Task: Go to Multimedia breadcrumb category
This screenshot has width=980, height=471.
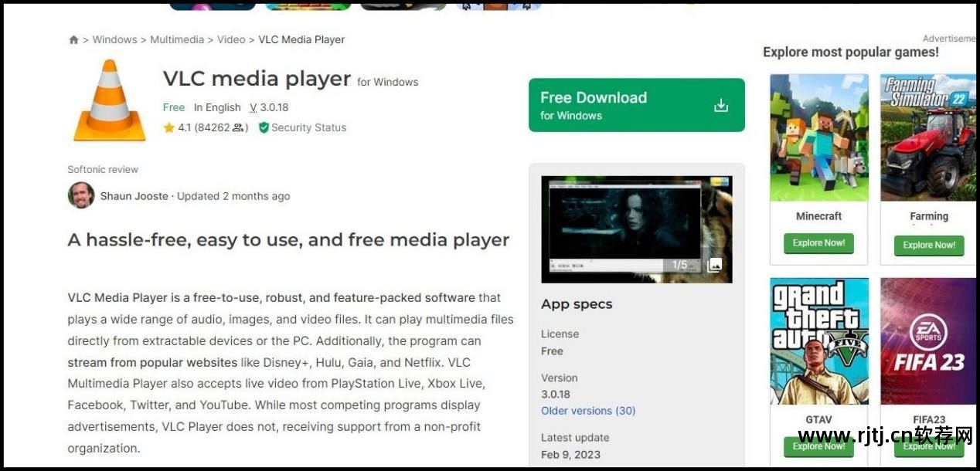Action: (x=177, y=39)
